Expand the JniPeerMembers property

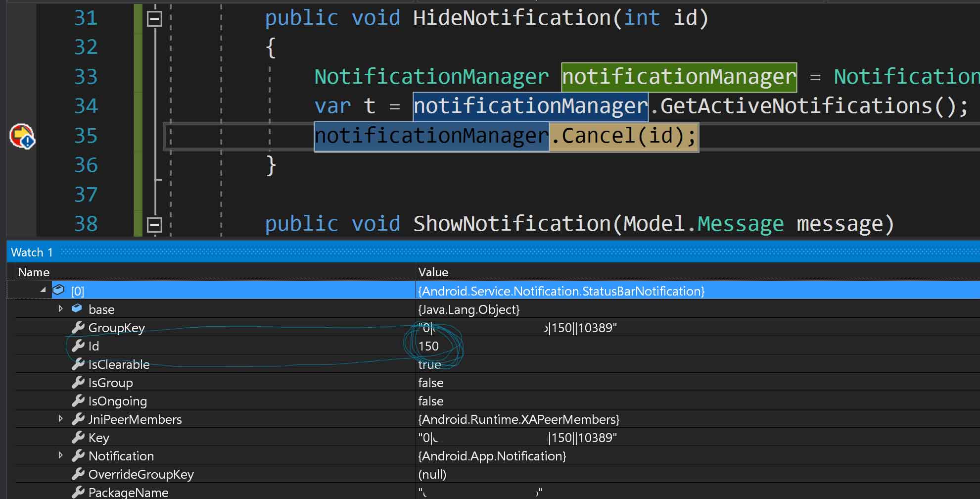click(x=60, y=419)
